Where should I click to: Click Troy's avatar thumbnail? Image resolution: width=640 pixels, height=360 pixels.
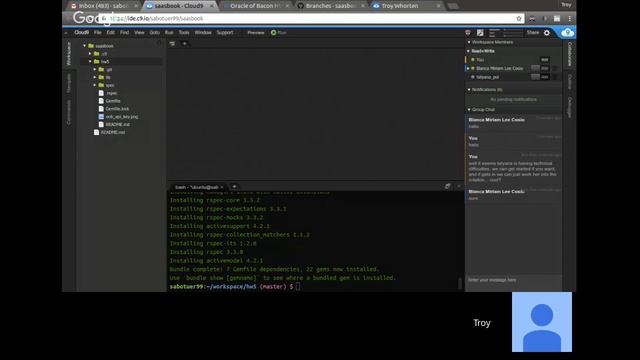542,322
